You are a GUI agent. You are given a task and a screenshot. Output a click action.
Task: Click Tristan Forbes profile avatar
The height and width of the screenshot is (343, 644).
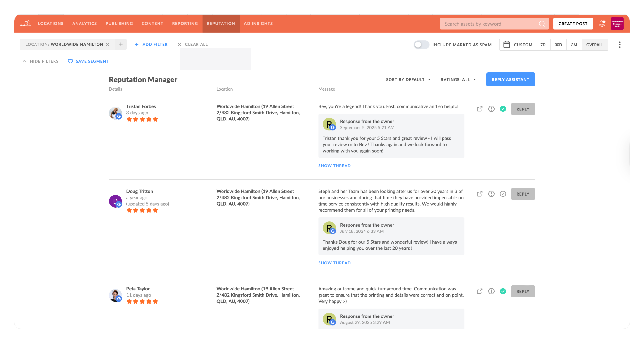click(115, 113)
